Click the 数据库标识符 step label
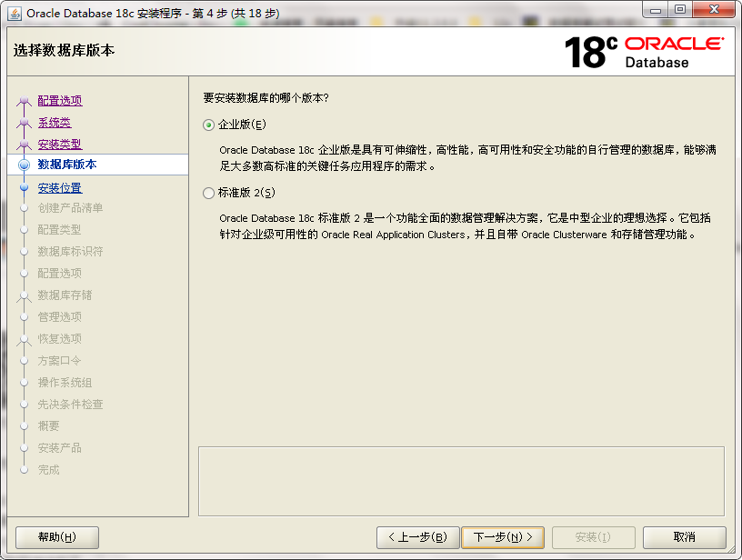The height and width of the screenshot is (560, 742). [70, 252]
